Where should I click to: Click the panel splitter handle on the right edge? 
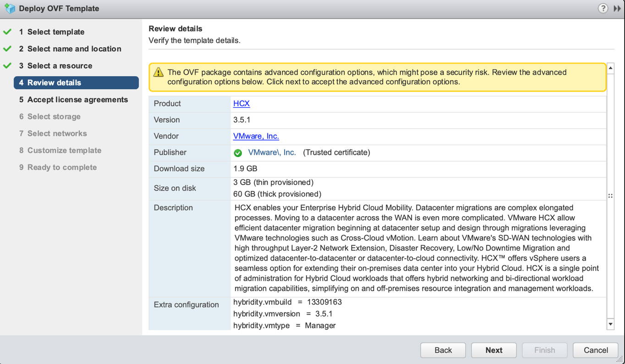(x=610, y=196)
